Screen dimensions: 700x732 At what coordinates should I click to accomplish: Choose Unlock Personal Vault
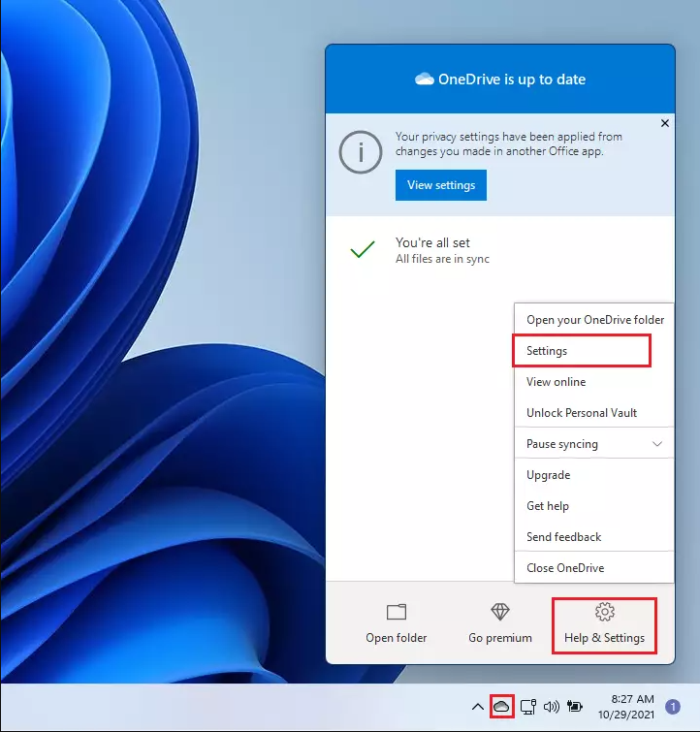coord(594,413)
